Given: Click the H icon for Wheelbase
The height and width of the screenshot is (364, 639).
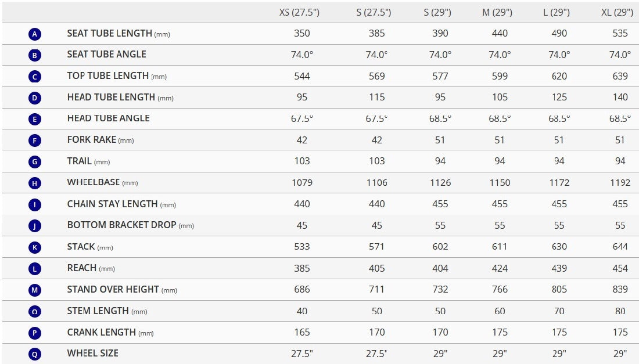Looking at the screenshot, I should pyautogui.click(x=35, y=183).
